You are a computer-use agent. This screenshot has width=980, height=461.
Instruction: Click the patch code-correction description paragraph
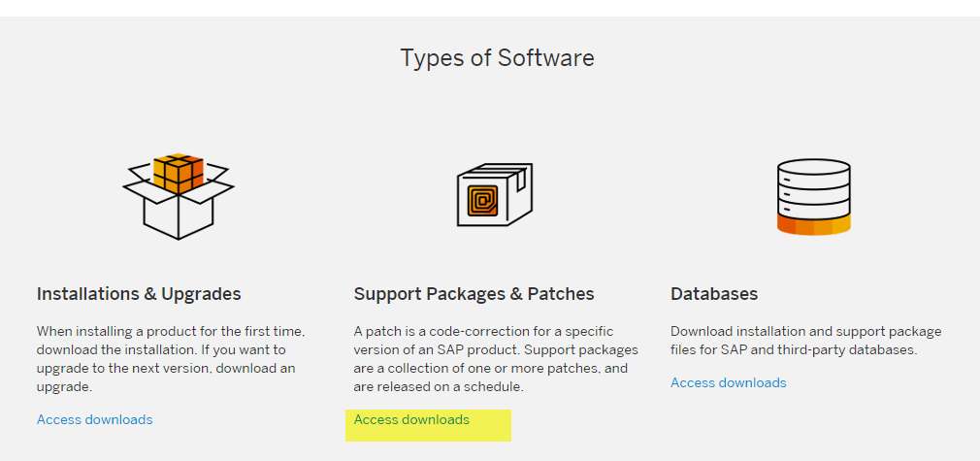point(496,358)
